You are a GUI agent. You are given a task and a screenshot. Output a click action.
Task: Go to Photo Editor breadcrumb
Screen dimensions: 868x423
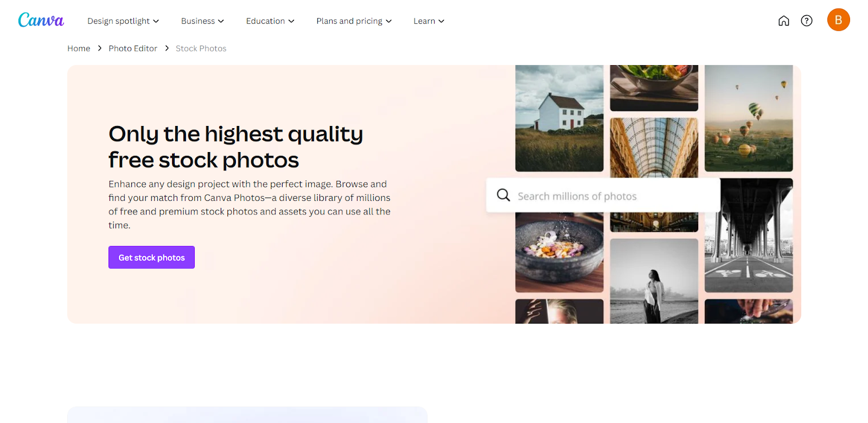click(133, 48)
